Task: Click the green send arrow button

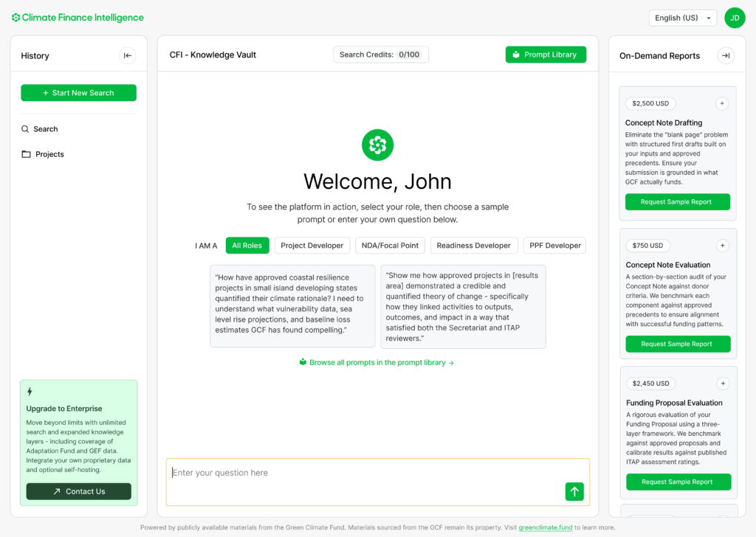Action: click(x=574, y=491)
